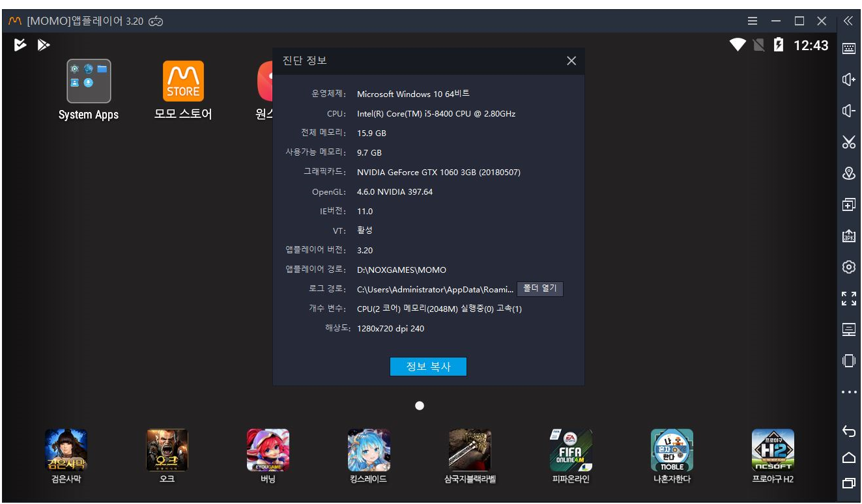Launch the 모모 스토어 app
Image resolution: width=862 pixels, height=504 pixels.
point(183,81)
